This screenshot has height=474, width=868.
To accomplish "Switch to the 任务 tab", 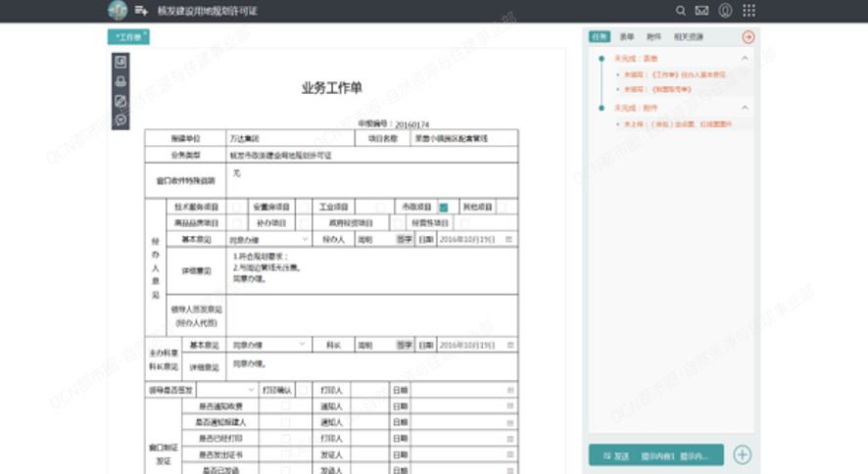I will coord(600,36).
